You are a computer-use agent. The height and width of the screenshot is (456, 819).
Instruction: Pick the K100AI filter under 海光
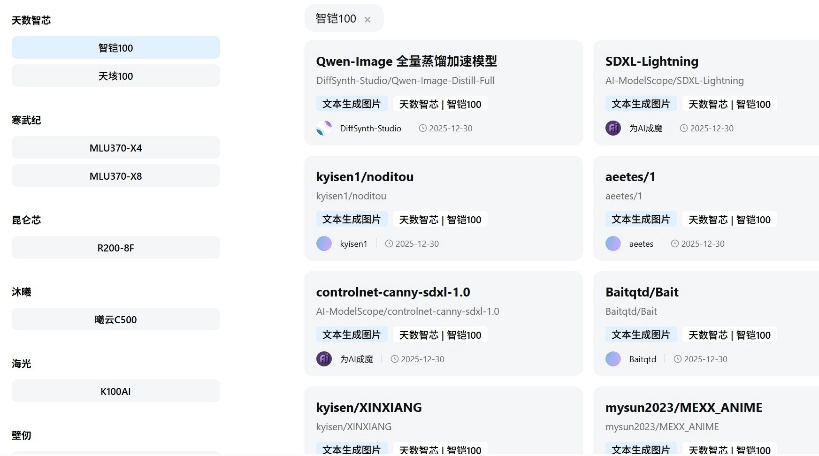tap(116, 391)
